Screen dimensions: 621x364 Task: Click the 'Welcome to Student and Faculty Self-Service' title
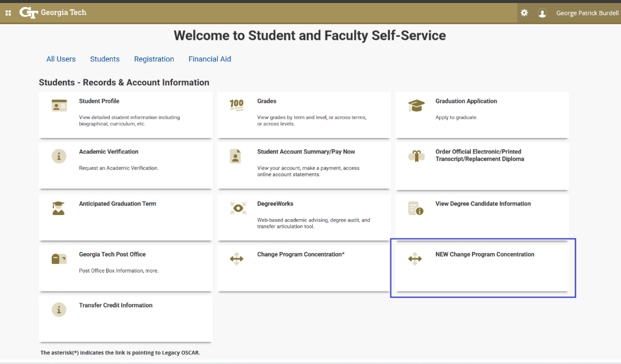pos(310,36)
